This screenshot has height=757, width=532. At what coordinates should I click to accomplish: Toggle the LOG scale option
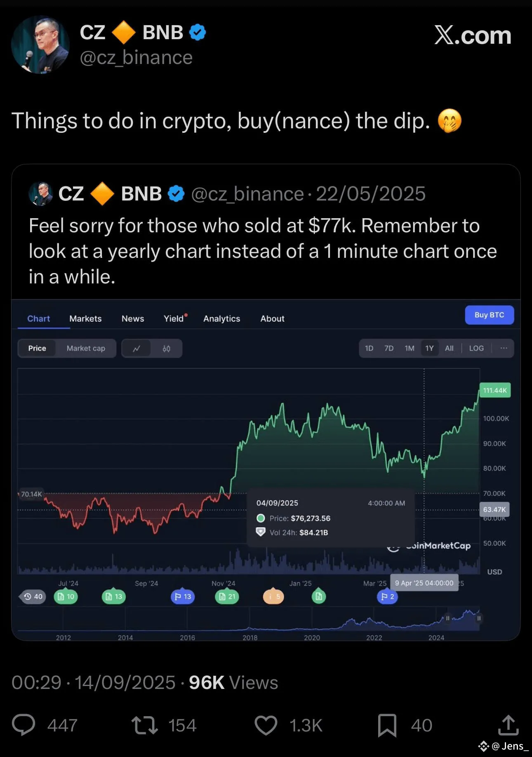(476, 348)
